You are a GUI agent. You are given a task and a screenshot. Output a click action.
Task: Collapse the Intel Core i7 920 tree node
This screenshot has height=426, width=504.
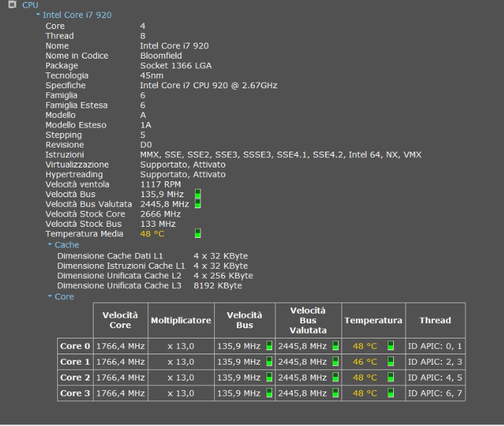(39, 14)
